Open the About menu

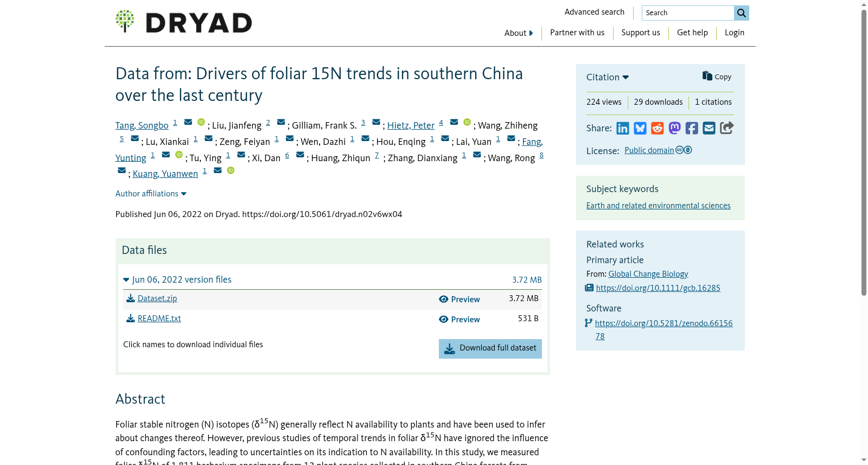pos(519,33)
